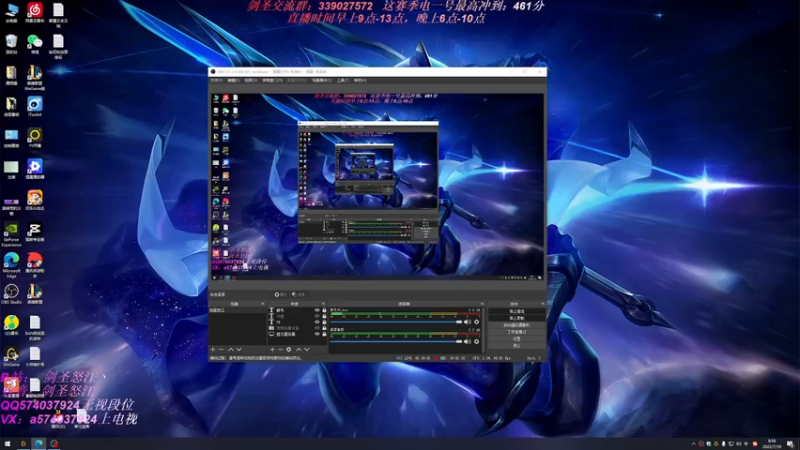This screenshot has width=800, height=450.
Task: Select the Microsoft Edge desktop shortcut
Action: [x=11, y=265]
